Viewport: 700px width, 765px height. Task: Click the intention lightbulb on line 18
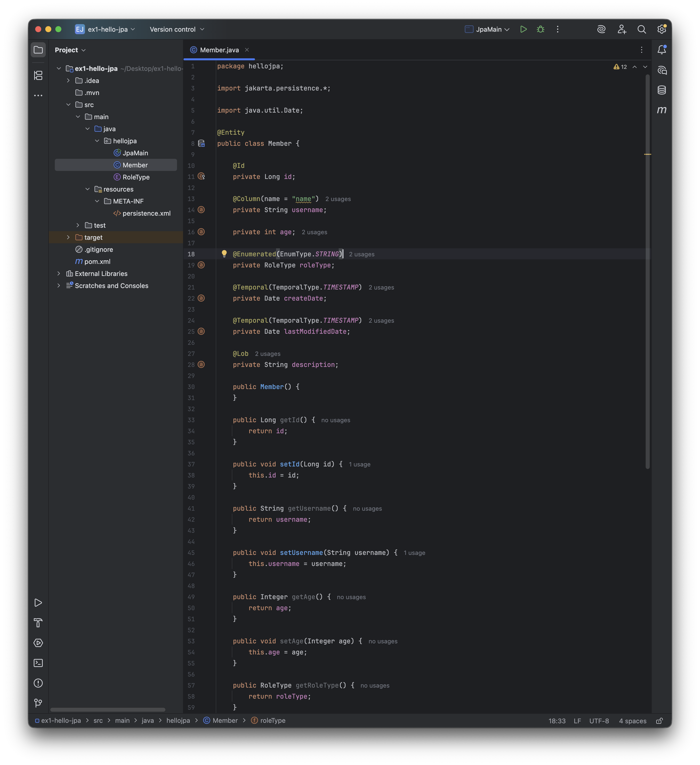[x=224, y=254]
